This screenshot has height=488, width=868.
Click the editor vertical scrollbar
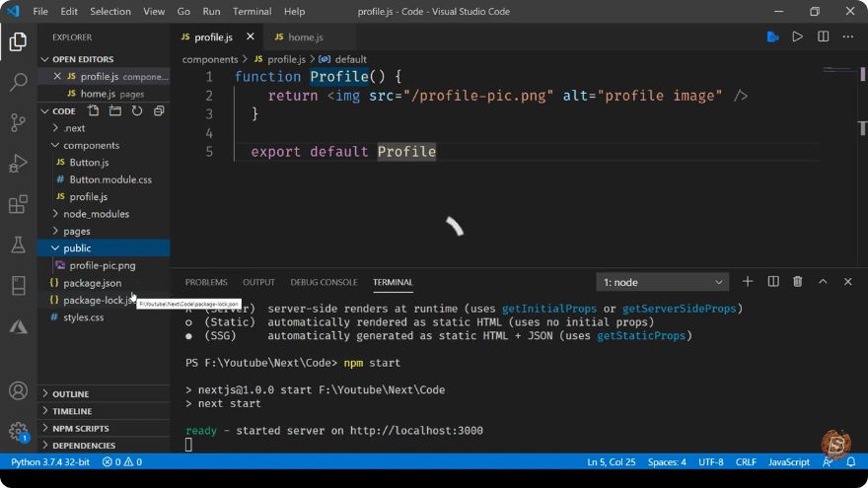[x=862, y=128]
